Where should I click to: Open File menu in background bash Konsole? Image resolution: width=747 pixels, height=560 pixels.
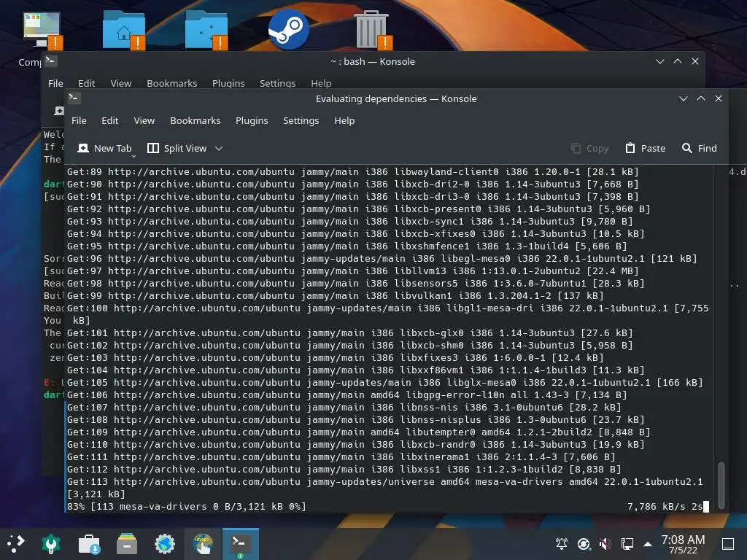(x=55, y=83)
